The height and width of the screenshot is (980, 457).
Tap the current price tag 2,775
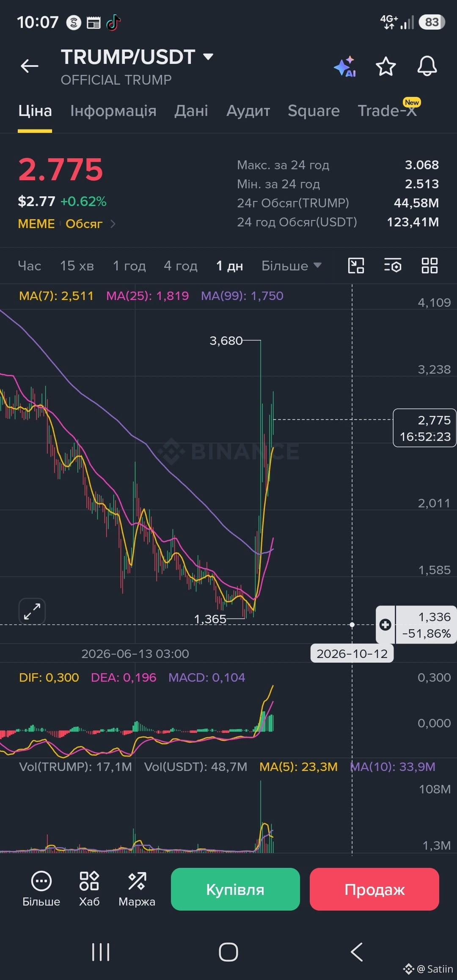coord(425,428)
